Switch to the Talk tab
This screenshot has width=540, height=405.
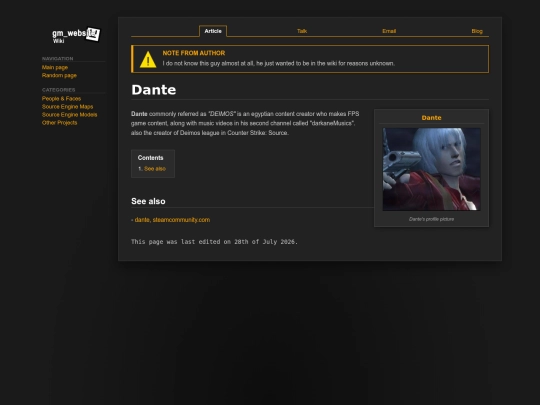[x=302, y=31]
